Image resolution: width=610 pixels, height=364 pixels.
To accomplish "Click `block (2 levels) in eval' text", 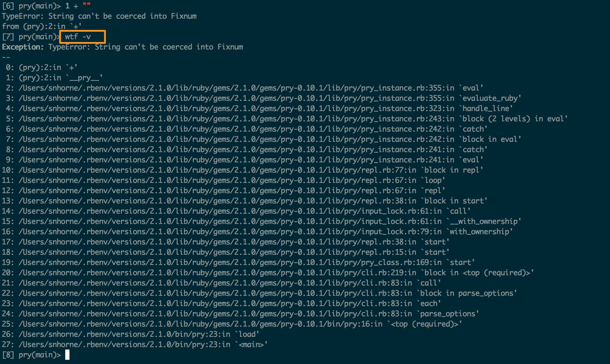I will point(513,119).
